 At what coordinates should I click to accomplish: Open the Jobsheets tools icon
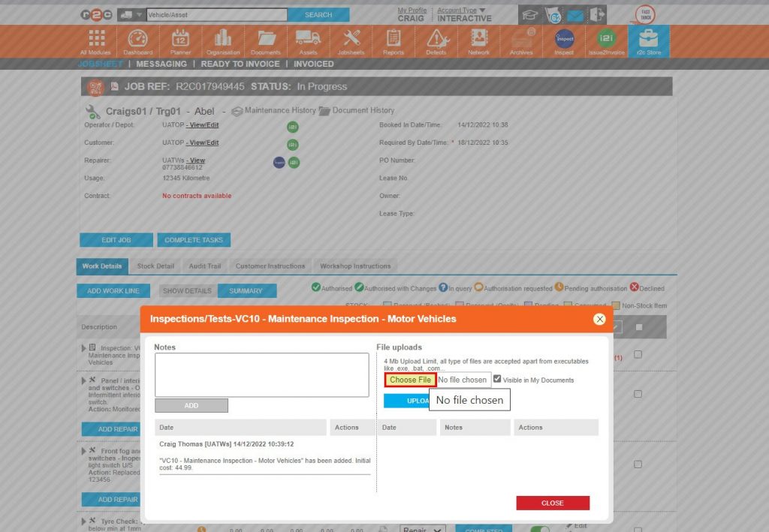pyautogui.click(x=350, y=39)
